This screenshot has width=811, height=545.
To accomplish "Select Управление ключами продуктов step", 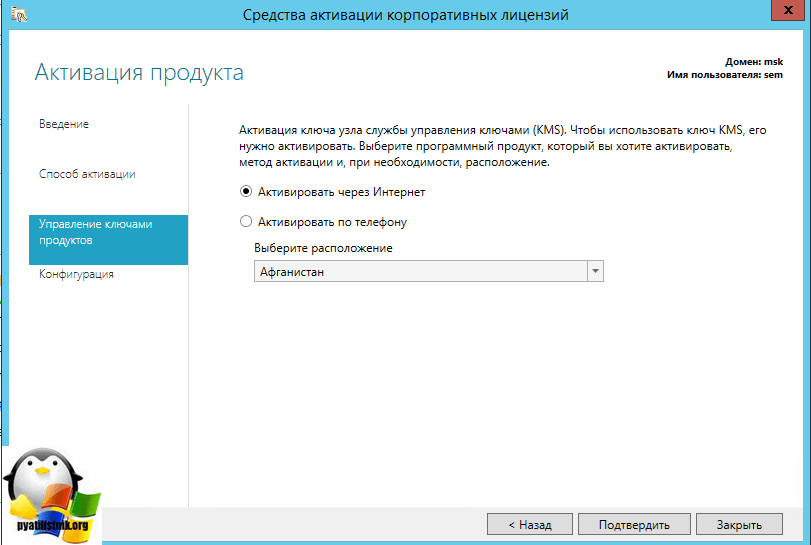I will tap(109, 240).
